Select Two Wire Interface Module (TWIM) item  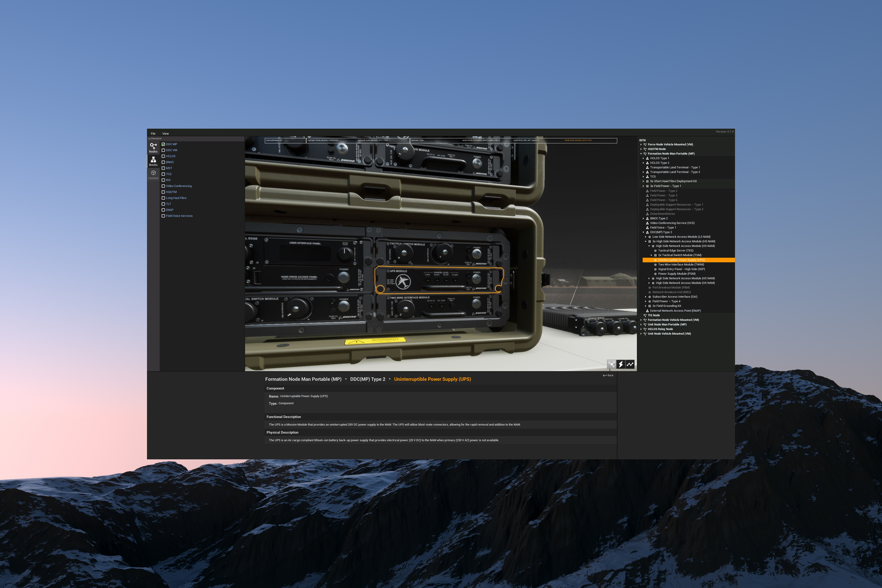coord(681,265)
